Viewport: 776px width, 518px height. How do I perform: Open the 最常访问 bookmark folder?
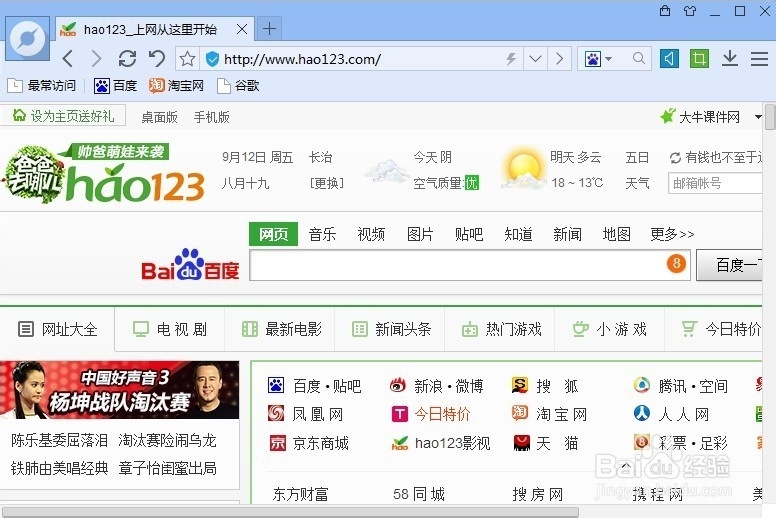click(42, 86)
